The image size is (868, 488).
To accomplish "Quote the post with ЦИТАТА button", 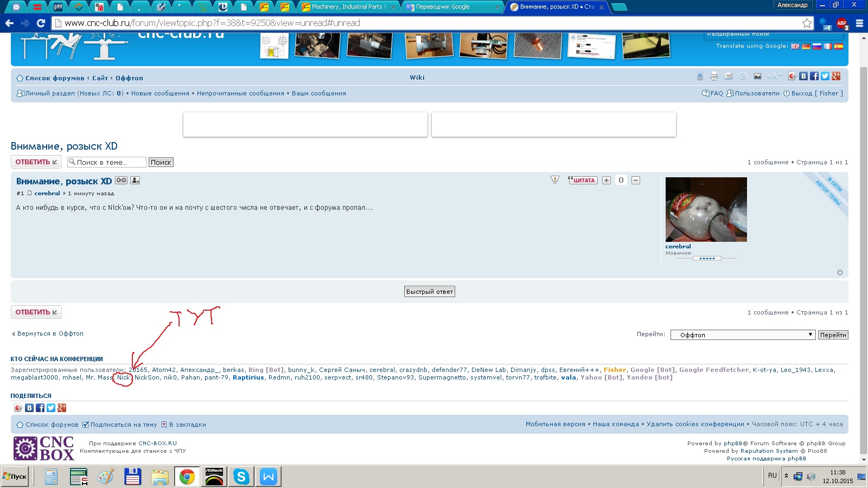I will 582,180.
